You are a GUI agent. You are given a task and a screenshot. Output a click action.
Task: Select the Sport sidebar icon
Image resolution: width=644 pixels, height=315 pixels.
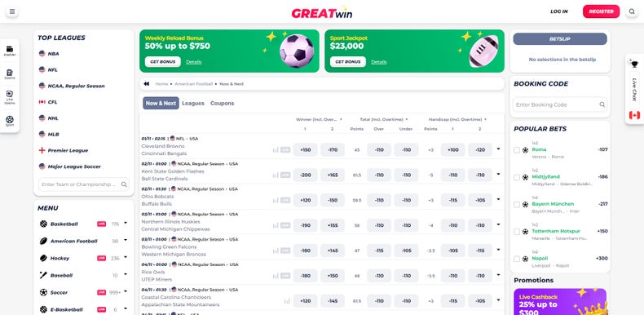point(10,121)
